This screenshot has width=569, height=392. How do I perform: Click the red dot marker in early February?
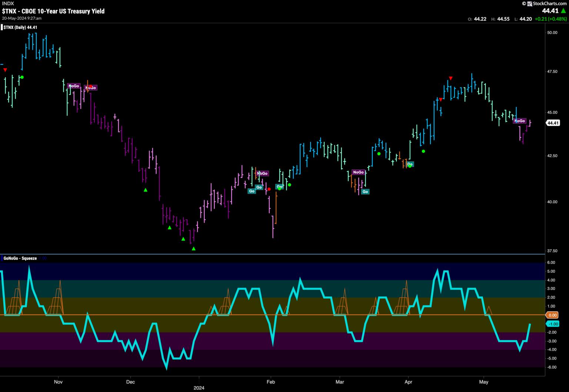click(x=269, y=189)
